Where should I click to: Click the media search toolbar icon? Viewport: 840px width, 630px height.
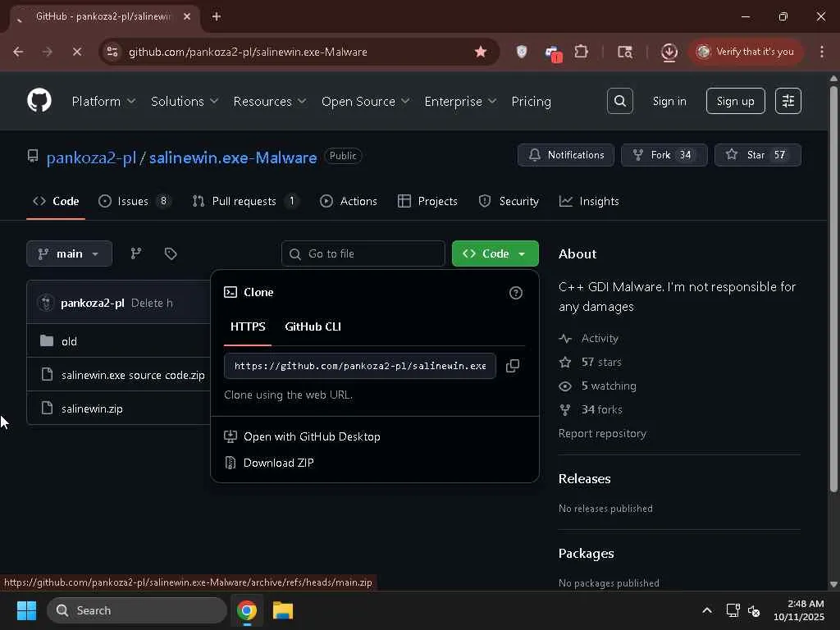click(x=624, y=52)
